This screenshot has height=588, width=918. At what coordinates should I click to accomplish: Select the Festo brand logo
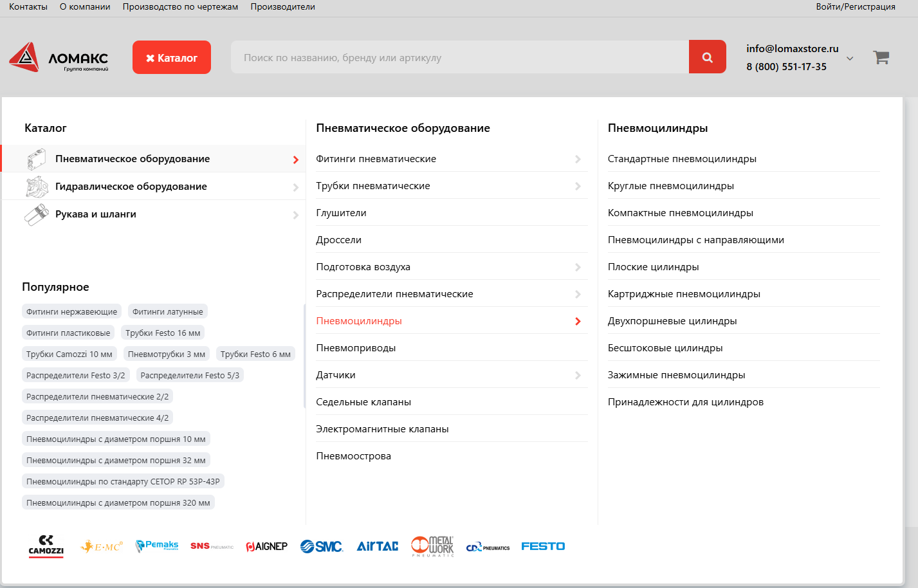point(543,546)
